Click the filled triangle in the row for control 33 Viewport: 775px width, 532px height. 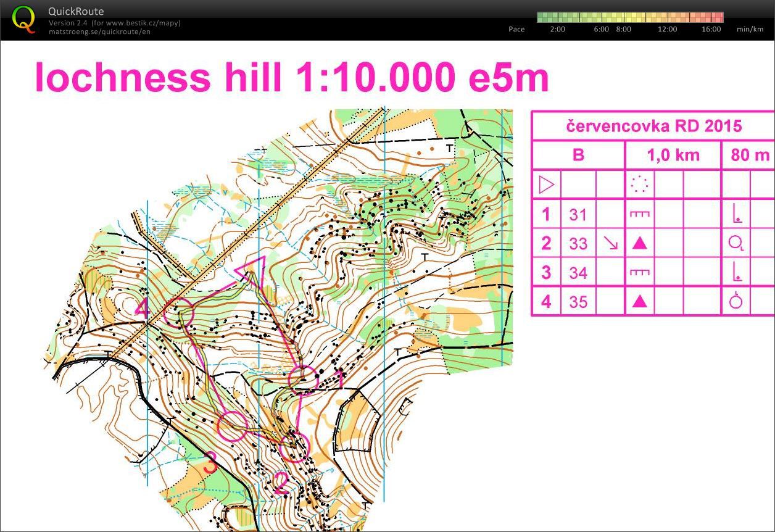(640, 243)
